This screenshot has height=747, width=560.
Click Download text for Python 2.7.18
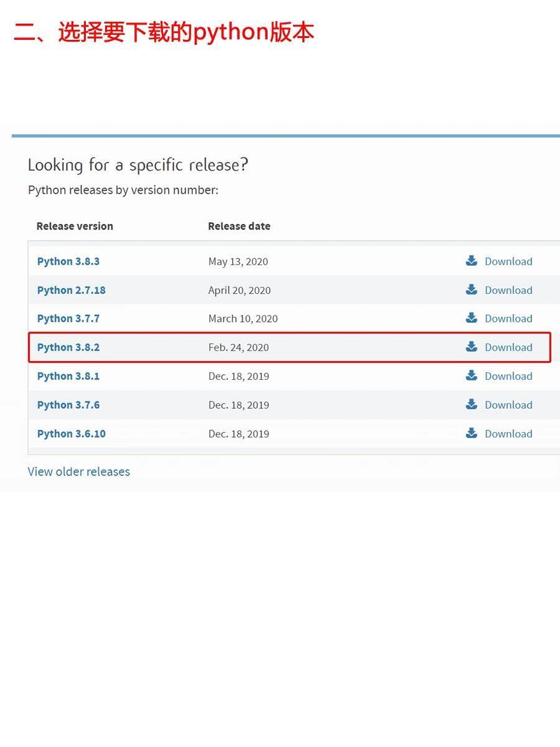click(508, 290)
